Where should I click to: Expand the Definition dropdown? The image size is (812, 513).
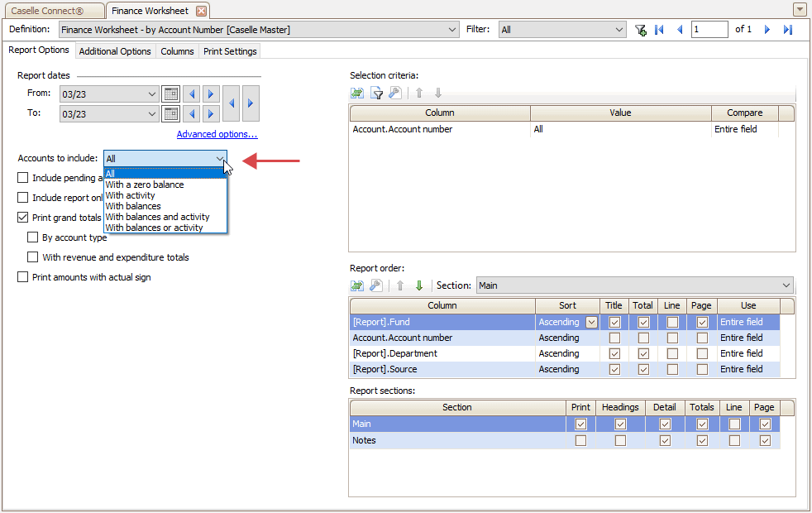pyautogui.click(x=451, y=30)
